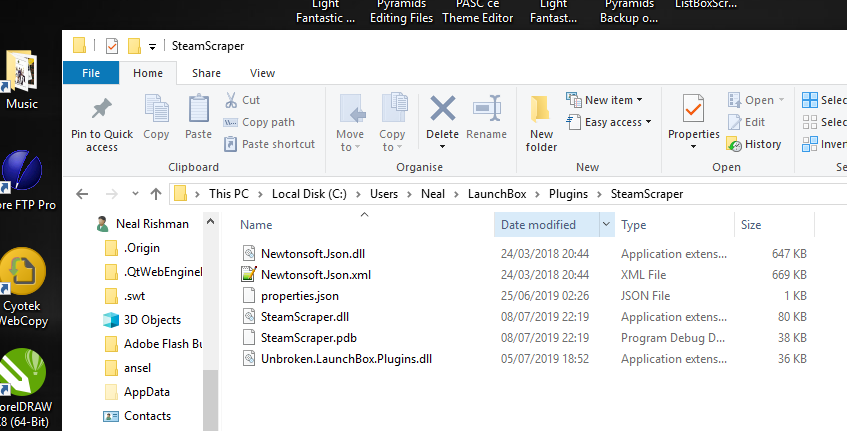Click Paste shortcut in ribbon

(x=270, y=144)
